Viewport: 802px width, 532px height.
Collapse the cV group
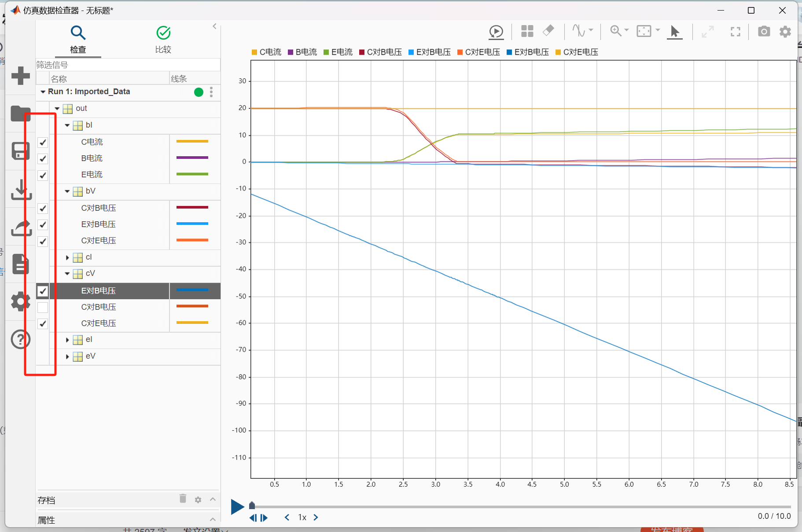click(x=67, y=274)
